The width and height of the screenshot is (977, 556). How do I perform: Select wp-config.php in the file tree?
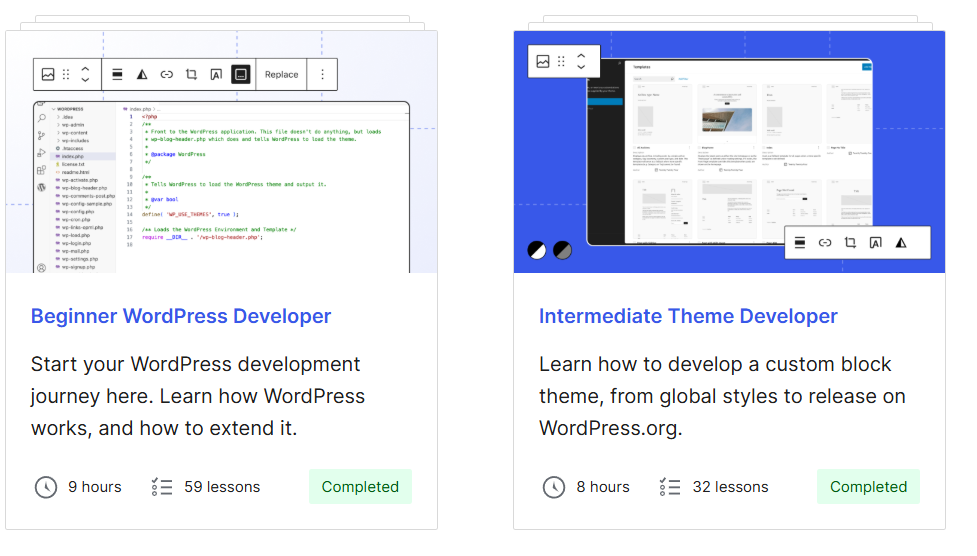tap(77, 212)
